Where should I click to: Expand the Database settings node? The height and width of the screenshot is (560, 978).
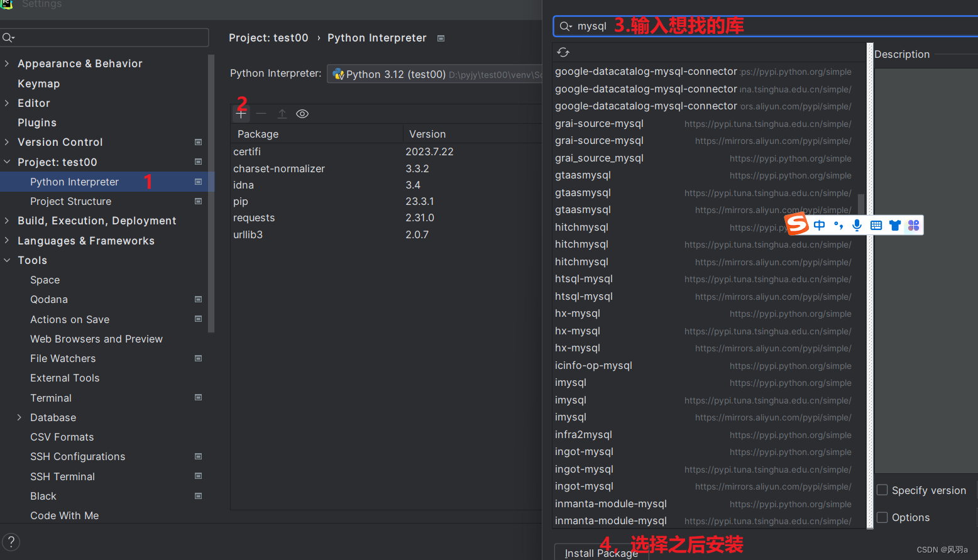tap(18, 417)
